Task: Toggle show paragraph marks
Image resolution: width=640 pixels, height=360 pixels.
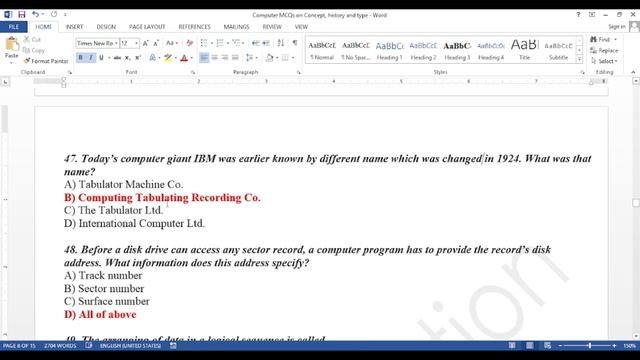Action: [x=295, y=43]
